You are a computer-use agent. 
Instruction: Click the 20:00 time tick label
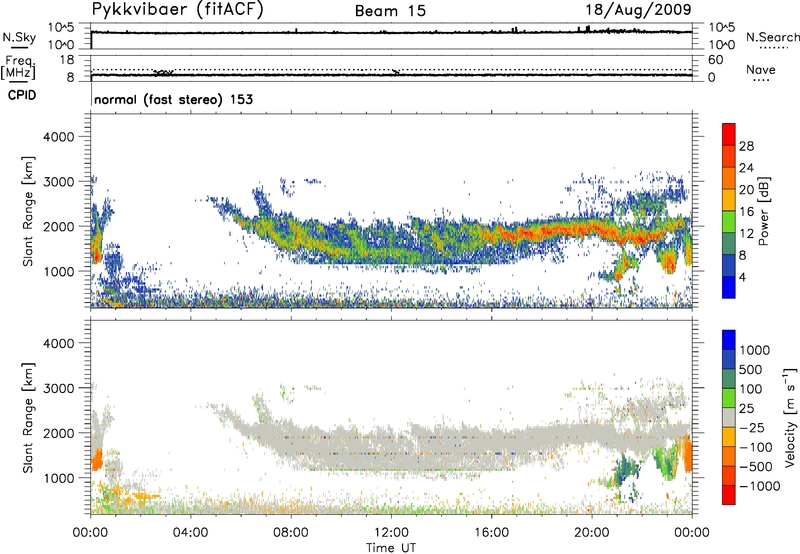(592, 533)
